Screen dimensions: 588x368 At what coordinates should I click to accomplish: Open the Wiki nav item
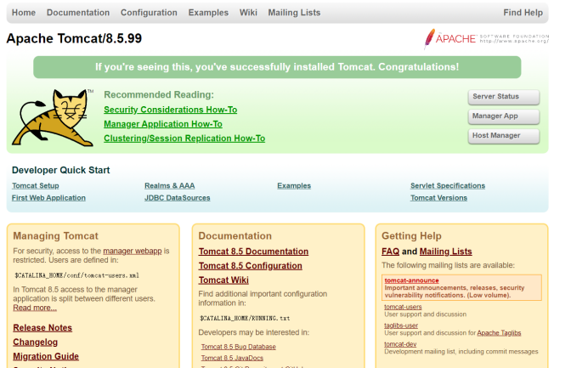[x=248, y=13]
